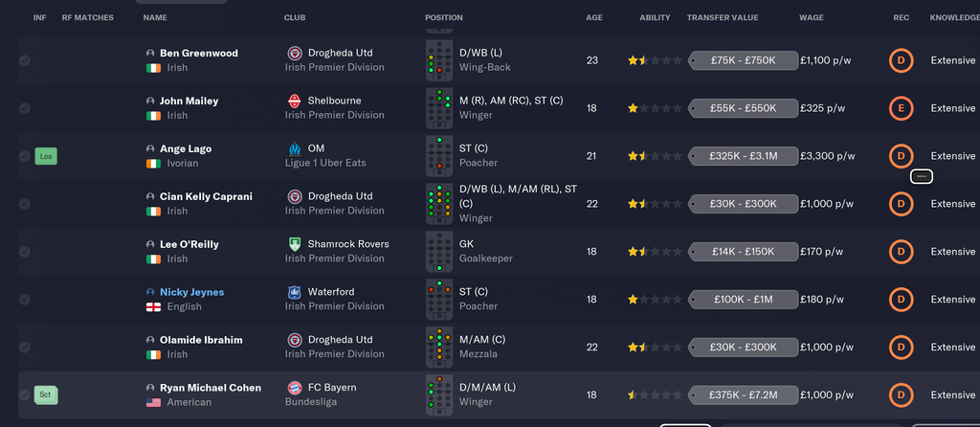Toggle the checkbox beside Olamide Ibrahim
Image resolution: width=980 pixels, height=427 pixels.
24,348
